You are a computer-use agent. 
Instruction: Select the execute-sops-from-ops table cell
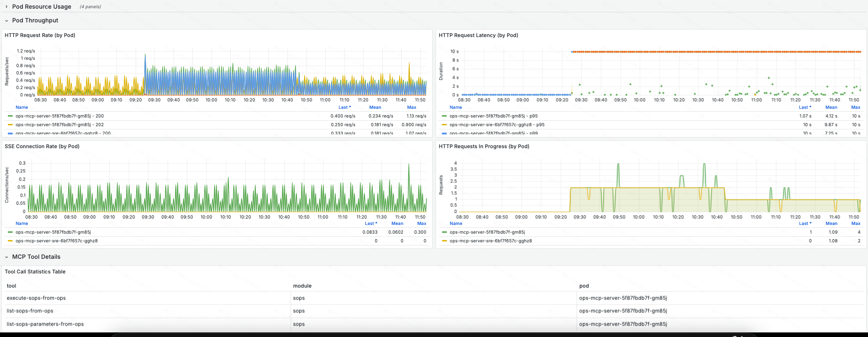(x=36, y=298)
